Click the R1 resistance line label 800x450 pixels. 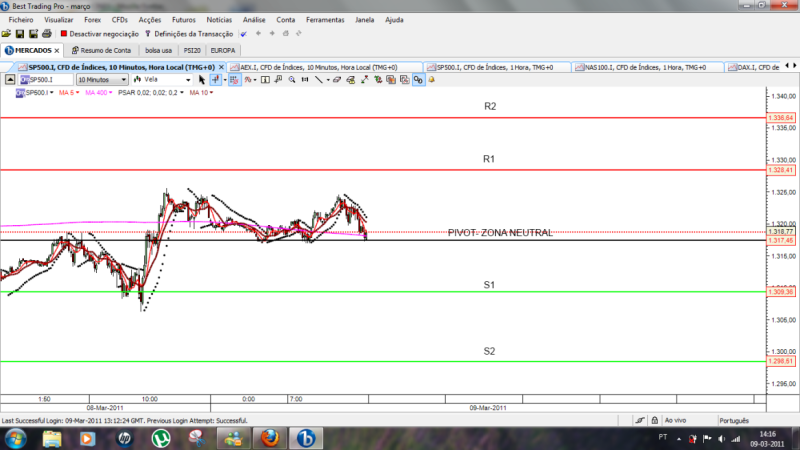pos(489,159)
